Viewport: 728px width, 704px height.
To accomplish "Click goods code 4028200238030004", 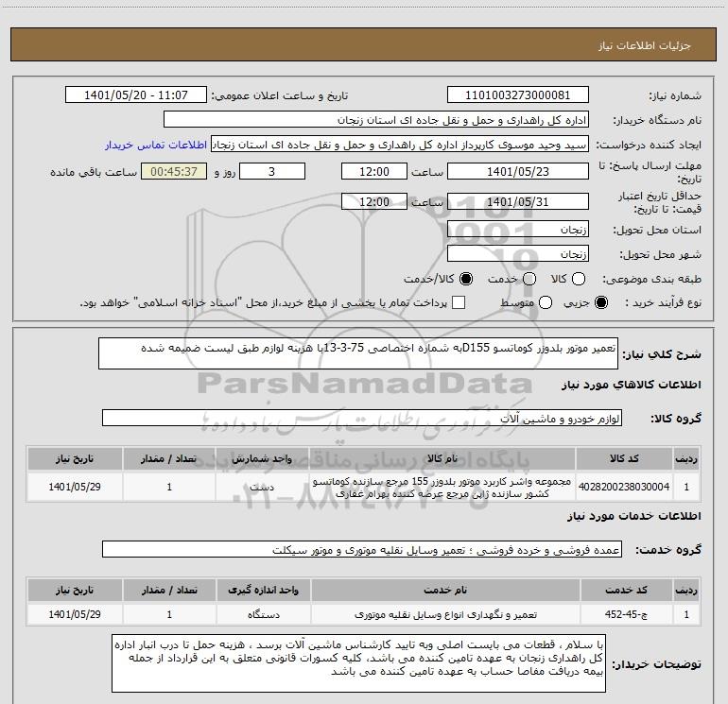I will (x=624, y=487).
